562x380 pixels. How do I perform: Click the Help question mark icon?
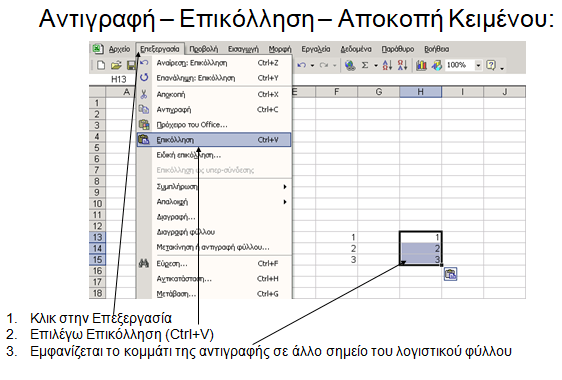pyautogui.click(x=491, y=65)
